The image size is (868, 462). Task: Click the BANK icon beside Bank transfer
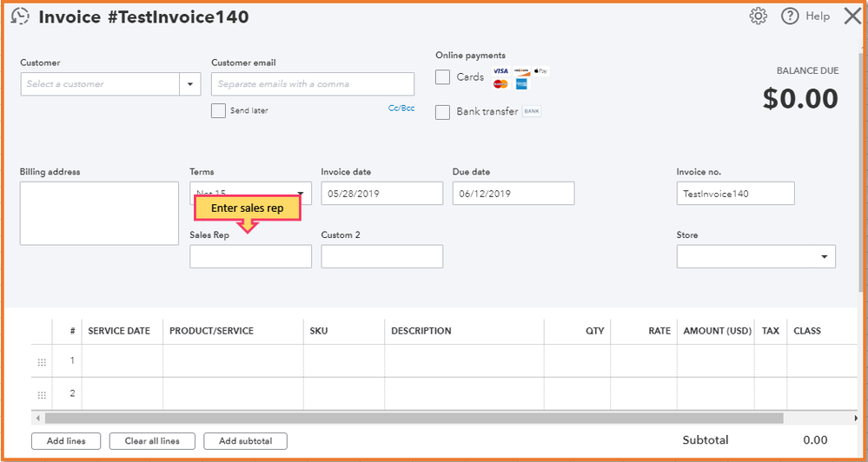[x=531, y=111]
